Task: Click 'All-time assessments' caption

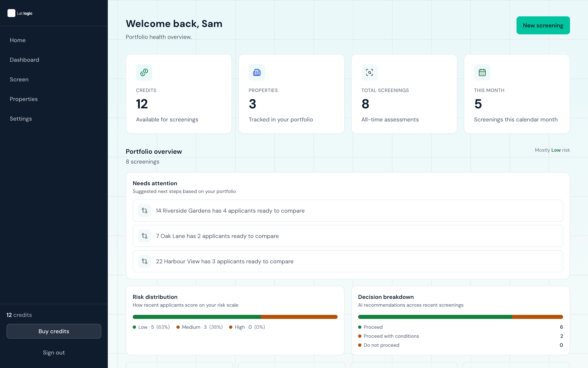Action: (390, 120)
